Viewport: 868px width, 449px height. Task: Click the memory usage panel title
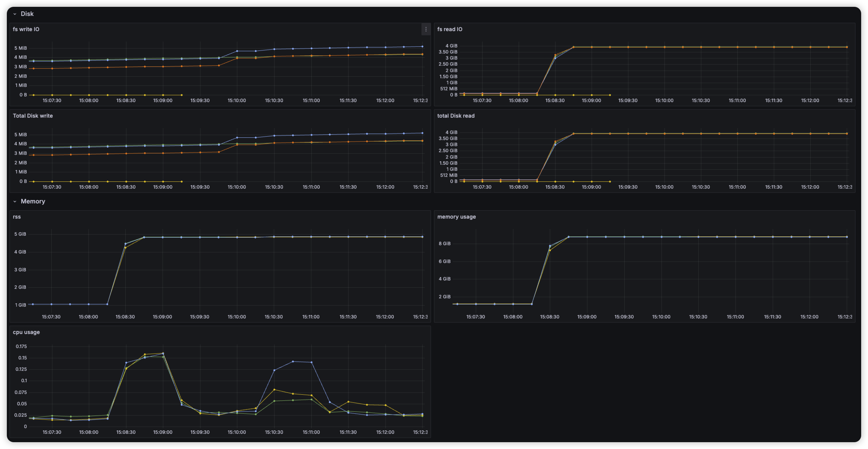456,217
